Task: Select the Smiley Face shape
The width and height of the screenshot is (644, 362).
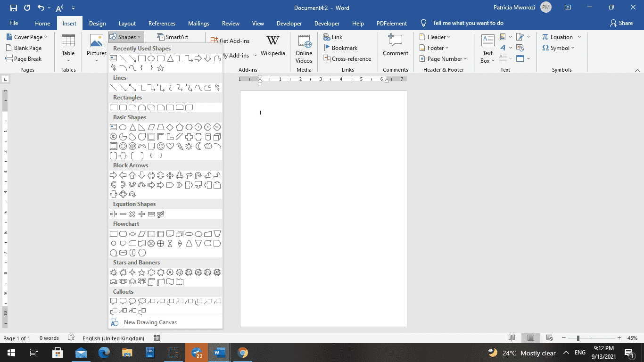Action: [160, 147]
